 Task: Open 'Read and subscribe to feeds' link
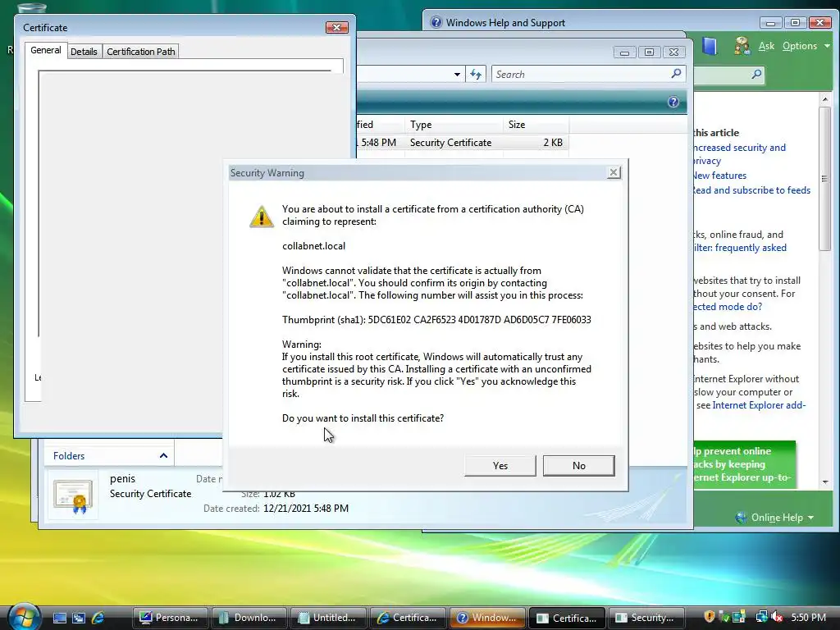tap(751, 190)
